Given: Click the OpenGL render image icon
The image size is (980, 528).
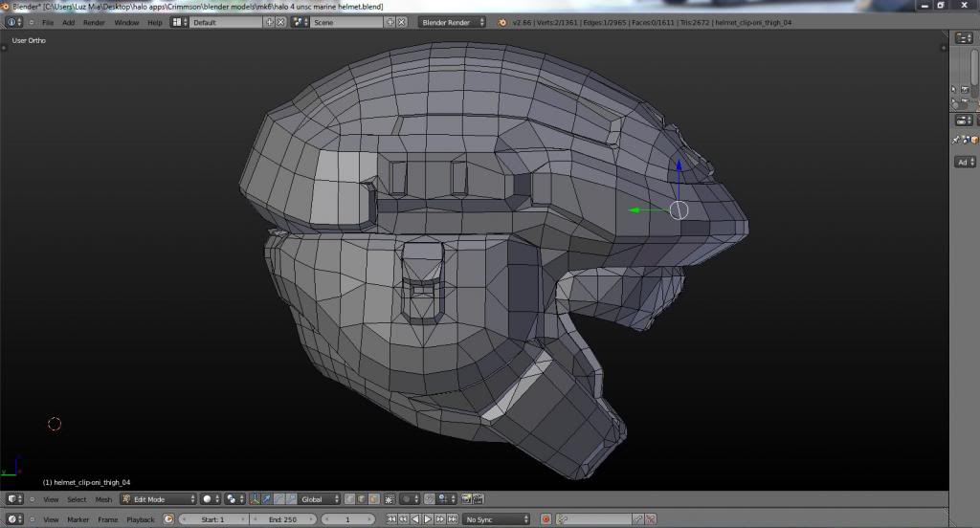Looking at the screenshot, I should tap(466, 499).
